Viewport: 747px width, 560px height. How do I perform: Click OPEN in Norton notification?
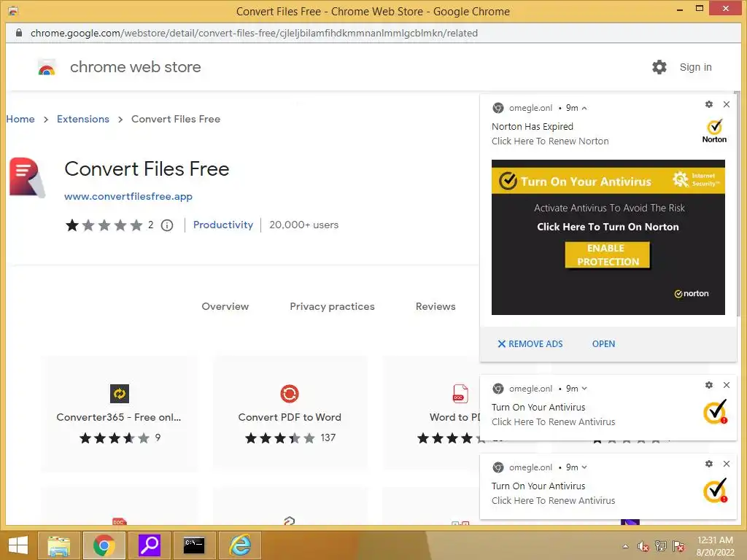[603, 344]
